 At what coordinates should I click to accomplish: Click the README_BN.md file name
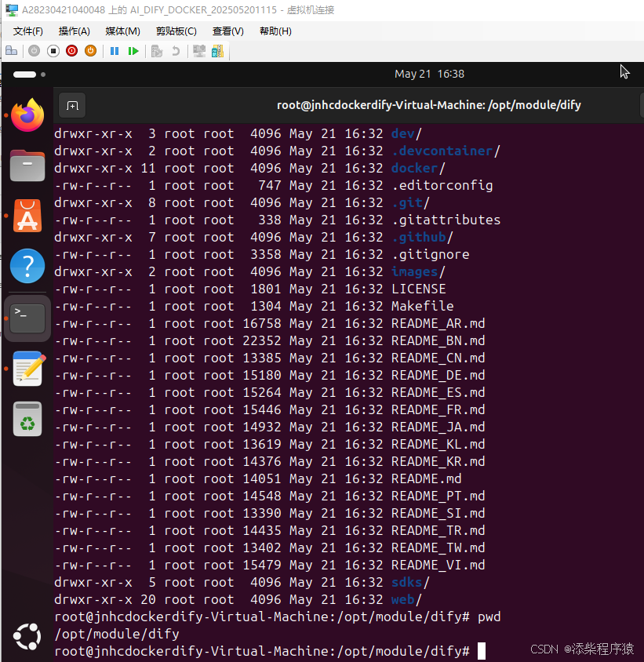coord(438,341)
